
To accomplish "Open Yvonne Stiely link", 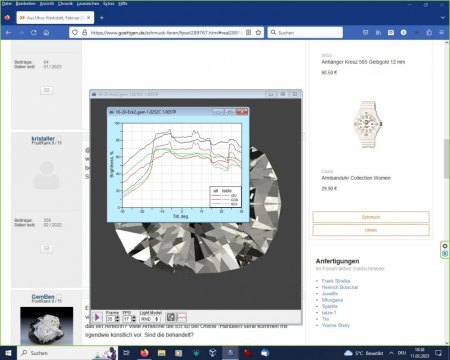I will click(x=336, y=325).
